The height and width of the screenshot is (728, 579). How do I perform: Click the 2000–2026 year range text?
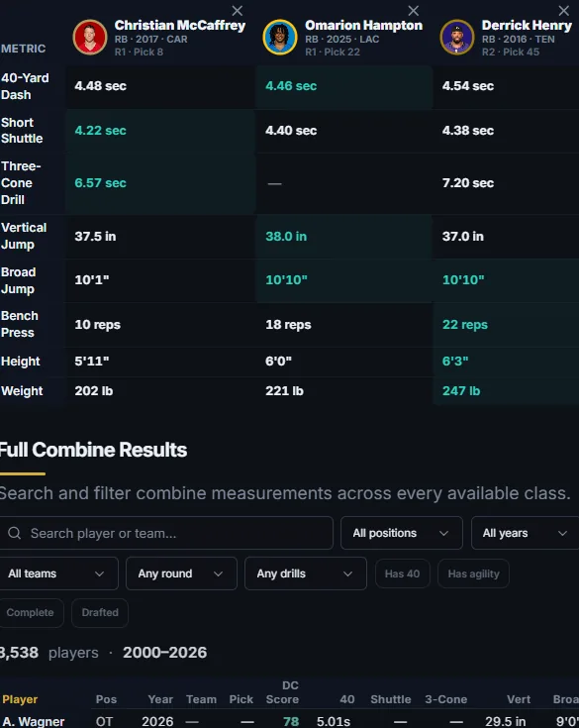(164, 653)
